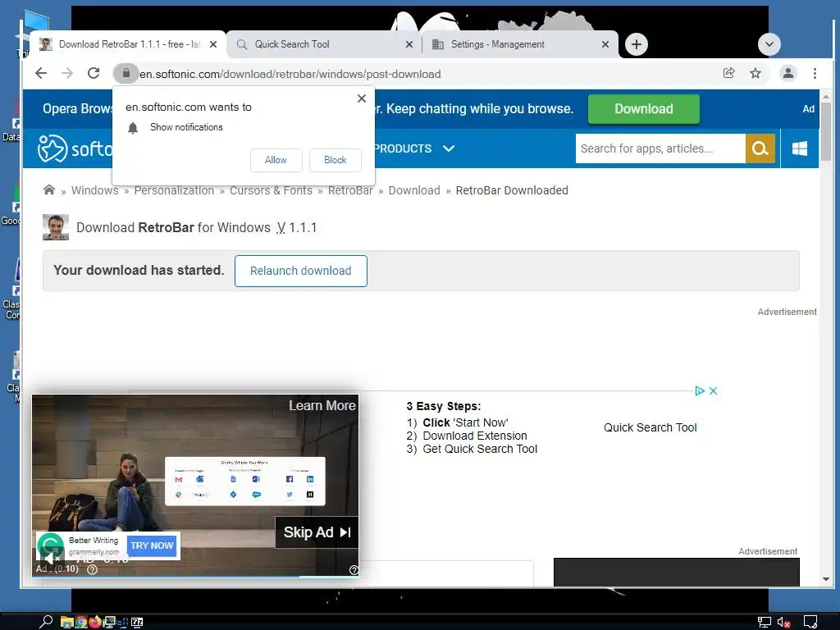
Task: Click the page scrollbar up arrow
Action: 825,97
